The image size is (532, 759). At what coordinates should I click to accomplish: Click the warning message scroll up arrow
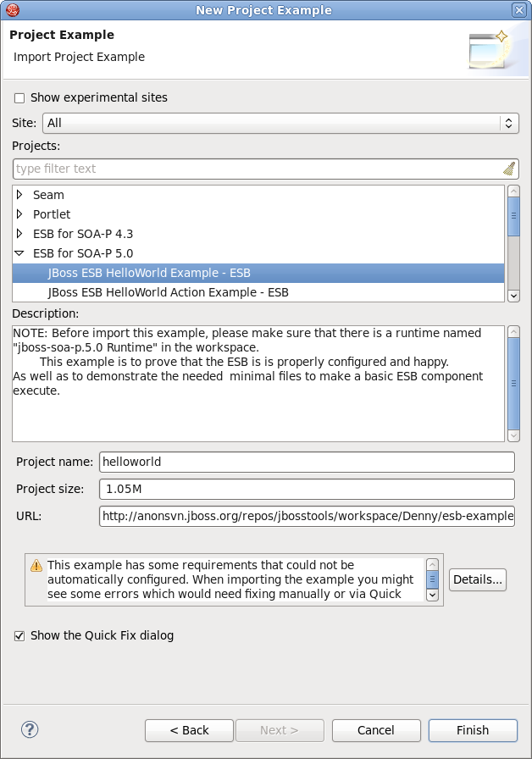point(432,564)
